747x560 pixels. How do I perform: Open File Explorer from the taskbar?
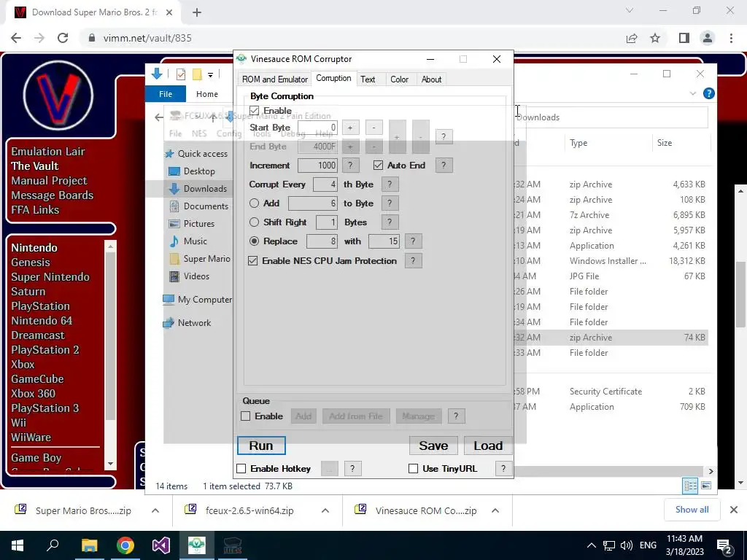pos(89,545)
